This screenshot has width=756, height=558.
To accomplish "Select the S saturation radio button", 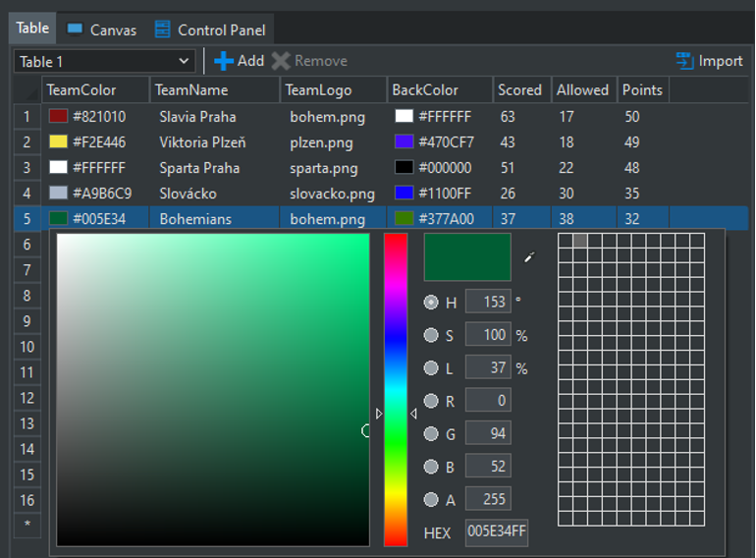I will [x=430, y=335].
